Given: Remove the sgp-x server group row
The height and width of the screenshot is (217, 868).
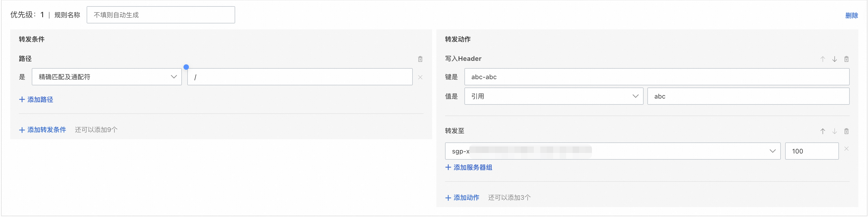Looking at the screenshot, I should (846, 149).
